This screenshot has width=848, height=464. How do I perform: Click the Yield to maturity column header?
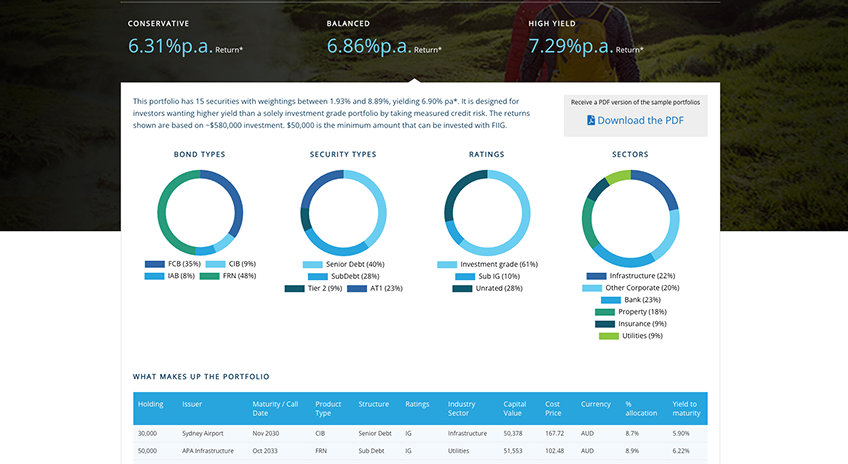coord(686,408)
